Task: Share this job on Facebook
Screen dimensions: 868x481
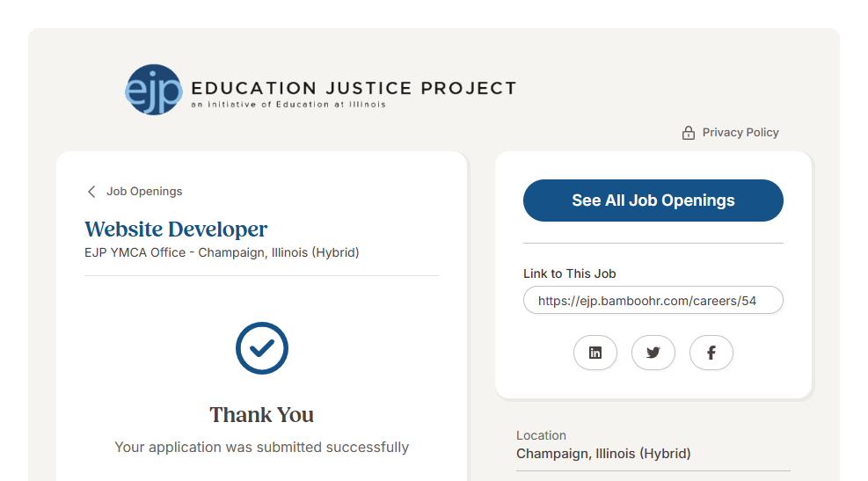Action: click(x=711, y=353)
